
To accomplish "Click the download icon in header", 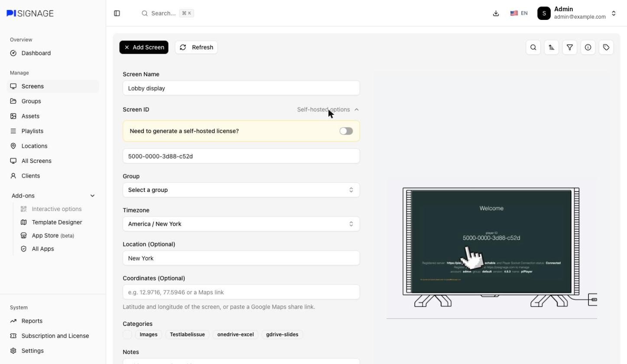I will [x=496, y=13].
